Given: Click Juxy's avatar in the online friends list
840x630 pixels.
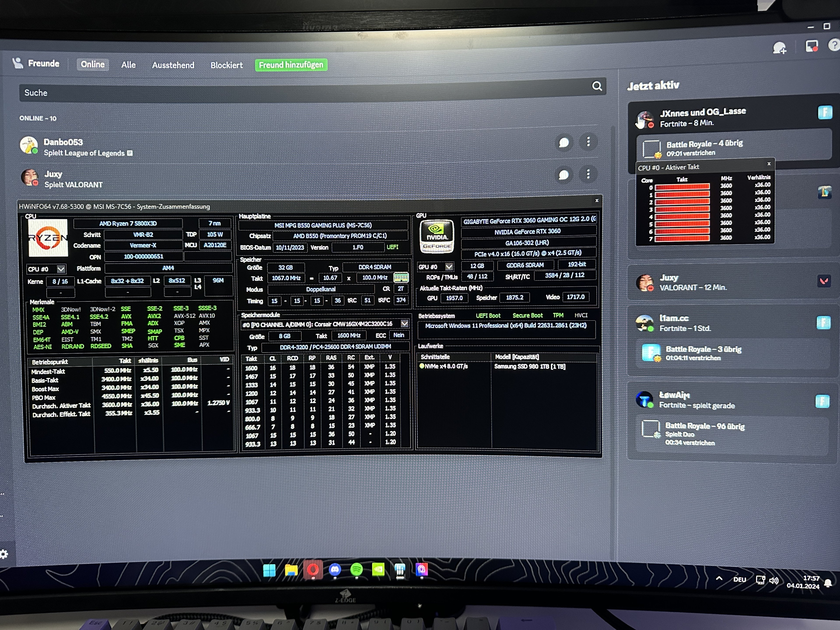Looking at the screenshot, I should [x=30, y=177].
